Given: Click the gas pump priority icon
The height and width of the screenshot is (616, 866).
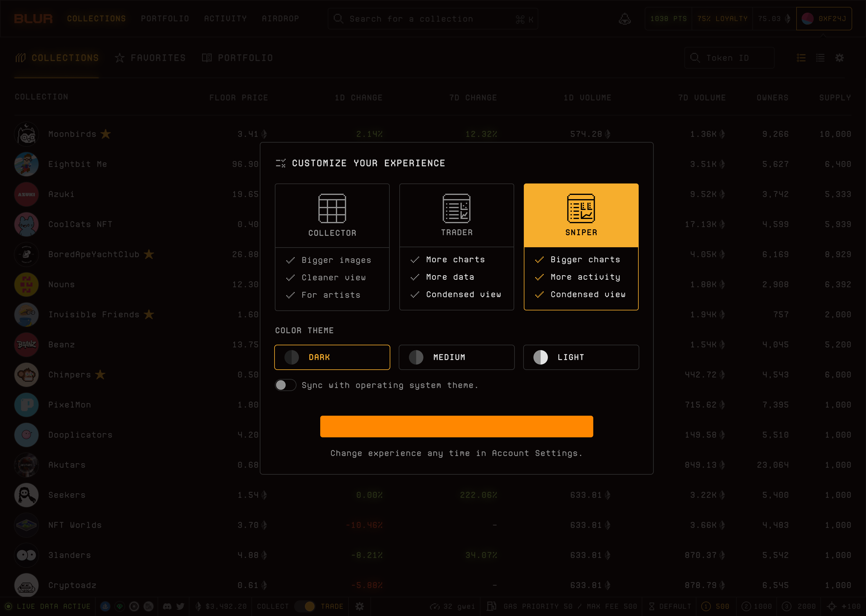Looking at the screenshot, I should point(491,606).
